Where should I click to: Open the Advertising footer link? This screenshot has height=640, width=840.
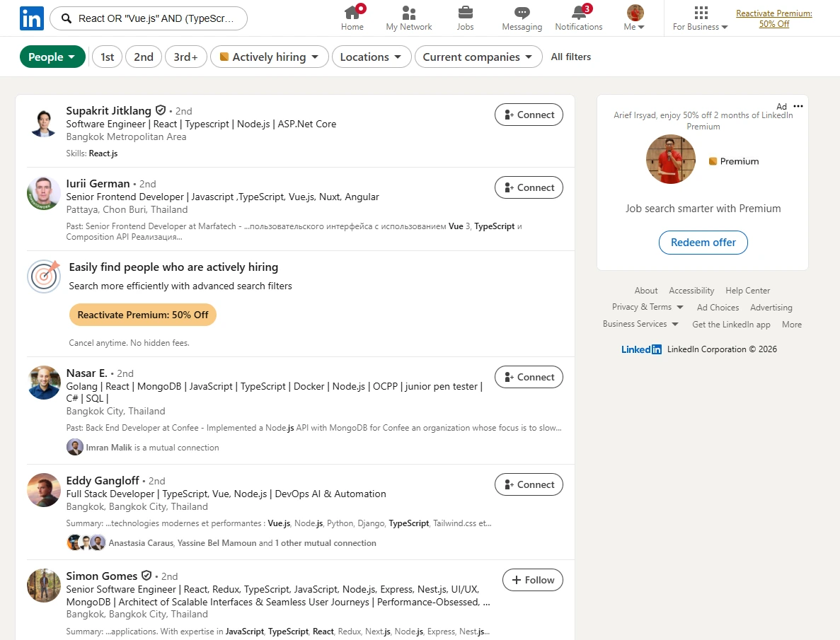[771, 308]
